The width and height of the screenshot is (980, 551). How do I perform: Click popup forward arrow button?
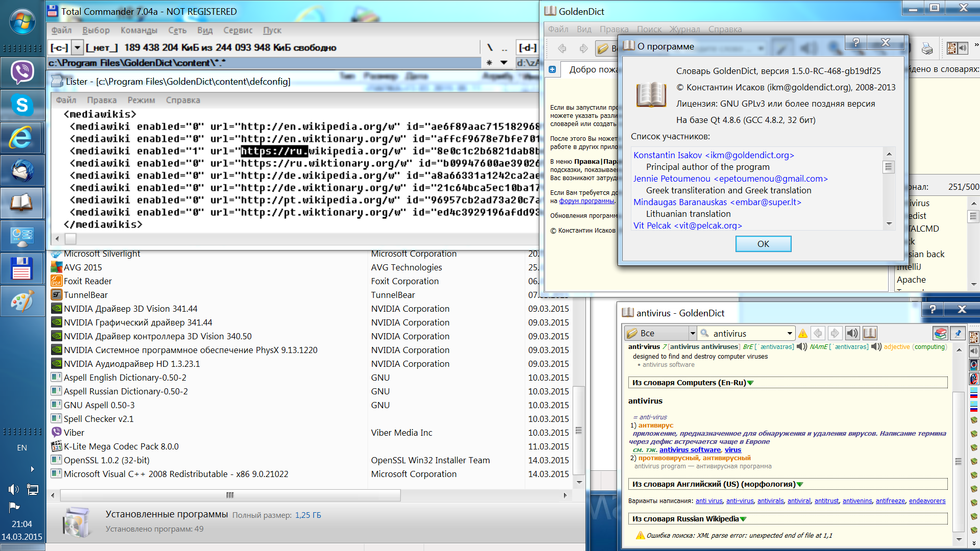(x=835, y=333)
